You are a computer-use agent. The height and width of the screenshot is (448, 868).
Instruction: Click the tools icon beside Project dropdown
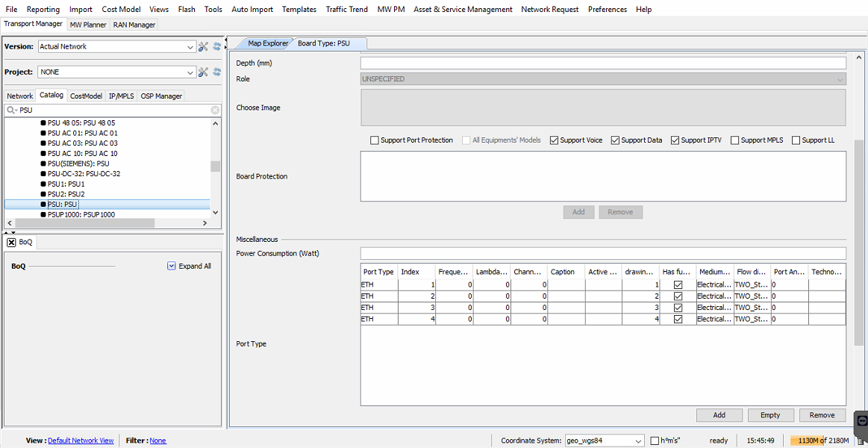tap(203, 72)
